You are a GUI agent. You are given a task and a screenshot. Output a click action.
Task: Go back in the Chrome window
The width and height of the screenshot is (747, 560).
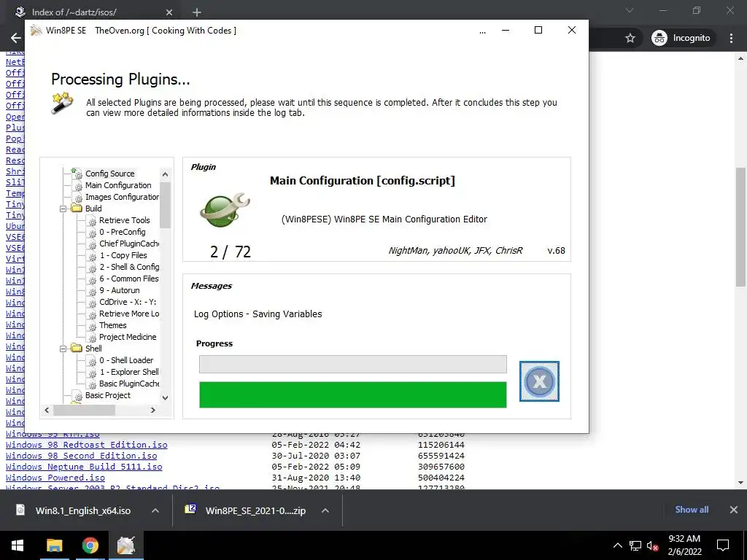tap(16, 38)
